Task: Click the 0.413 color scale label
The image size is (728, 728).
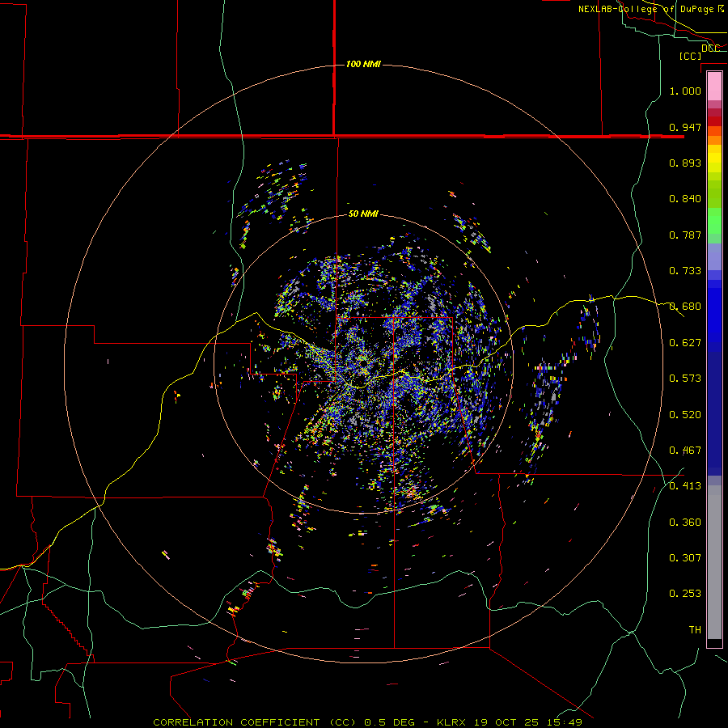Action: point(685,486)
